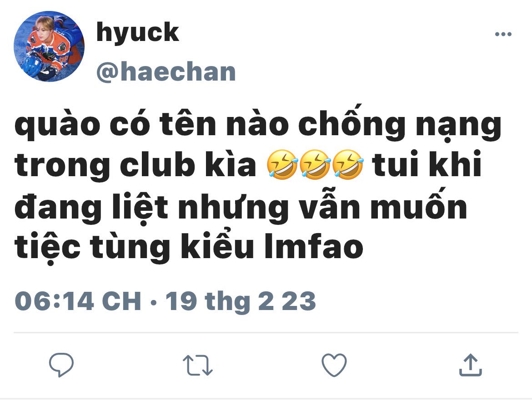Open hyuck's profile picture
This screenshot has width=532, height=407.
coord(49,46)
